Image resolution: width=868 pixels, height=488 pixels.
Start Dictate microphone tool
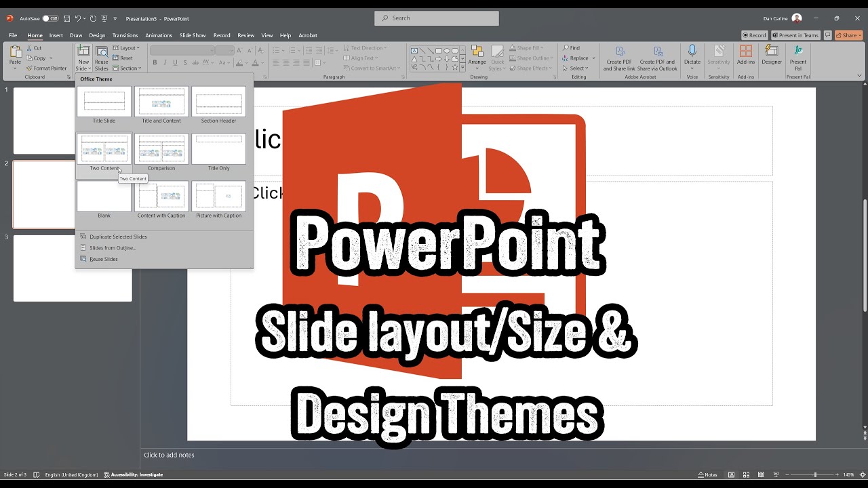pyautogui.click(x=692, y=56)
